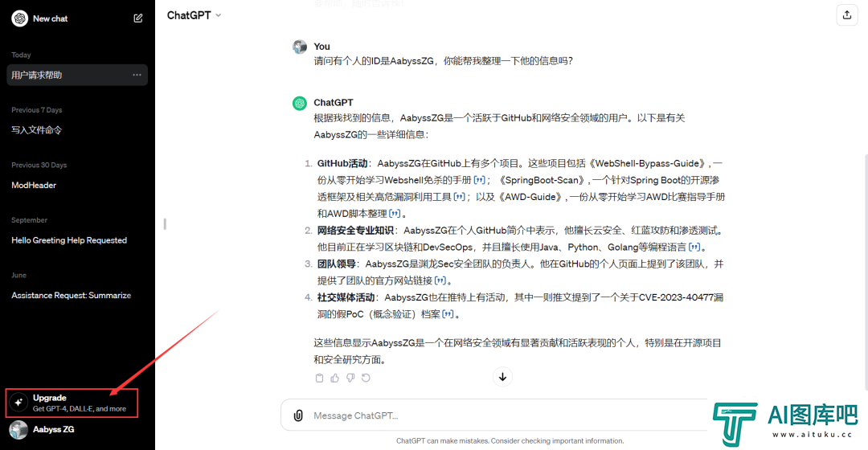Open the ChatGPT model selector dropdown
868x450 pixels.
point(194,15)
